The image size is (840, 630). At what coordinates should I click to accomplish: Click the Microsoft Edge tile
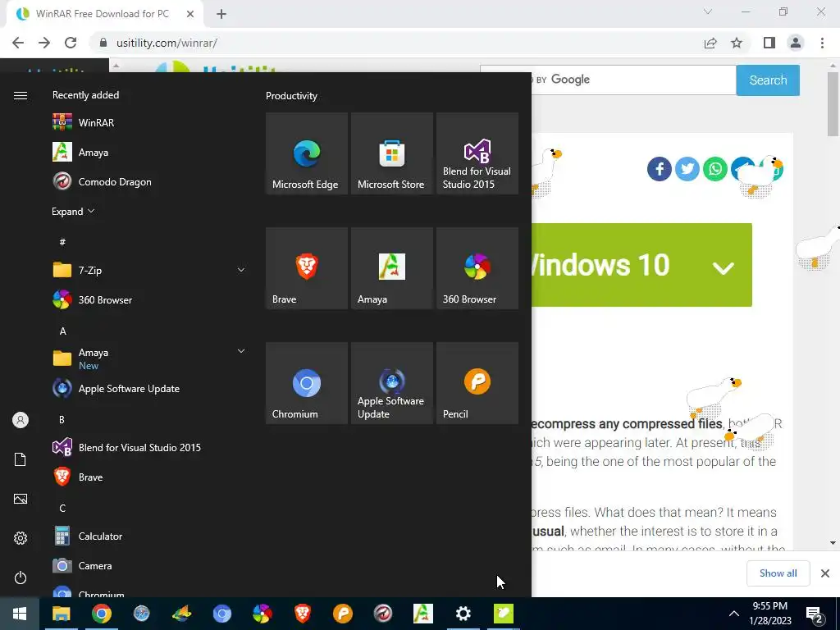[x=307, y=153]
